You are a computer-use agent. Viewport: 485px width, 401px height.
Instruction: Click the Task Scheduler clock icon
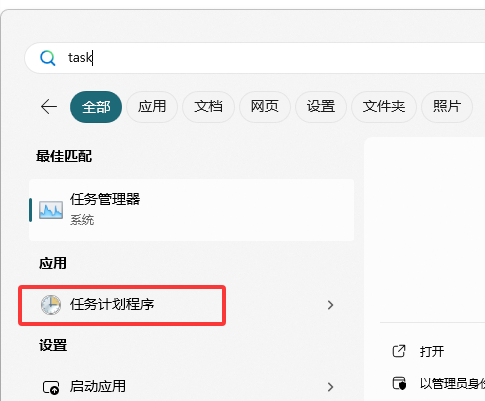pyautogui.click(x=51, y=305)
